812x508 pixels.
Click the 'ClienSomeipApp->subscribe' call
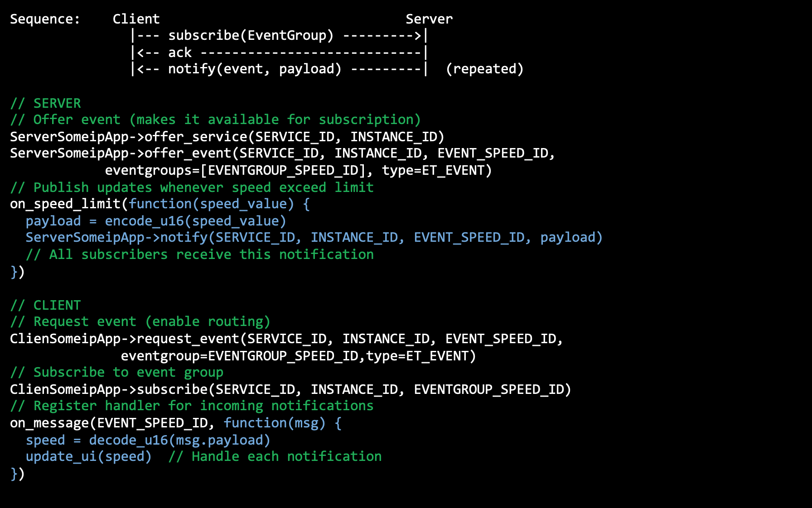click(x=290, y=389)
